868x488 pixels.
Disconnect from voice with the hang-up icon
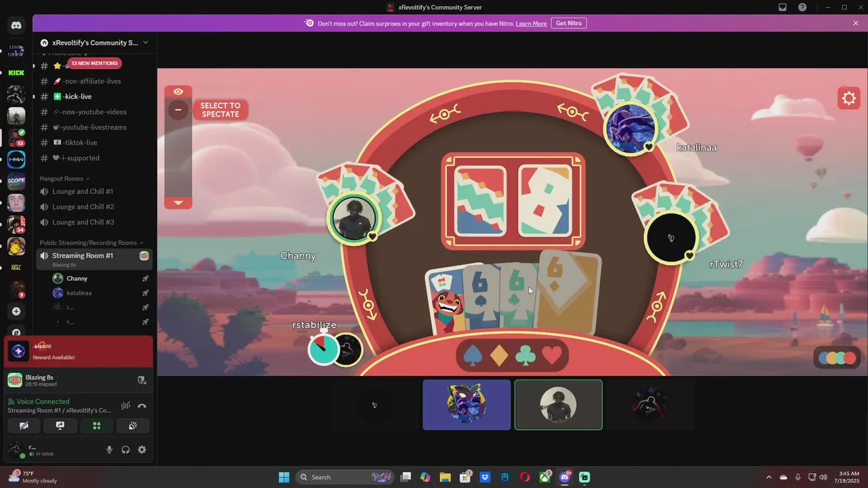(x=142, y=406)
